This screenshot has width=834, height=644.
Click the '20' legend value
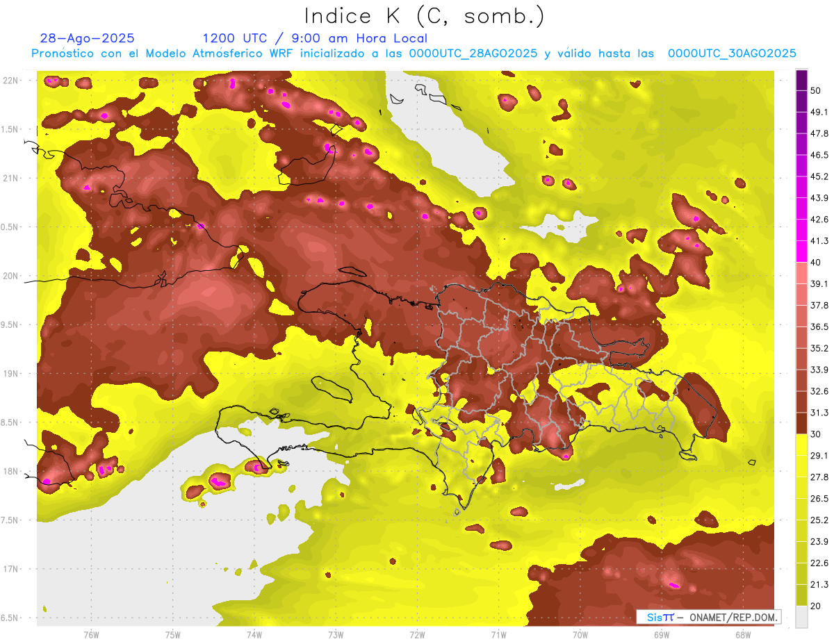tap(817, 606)
